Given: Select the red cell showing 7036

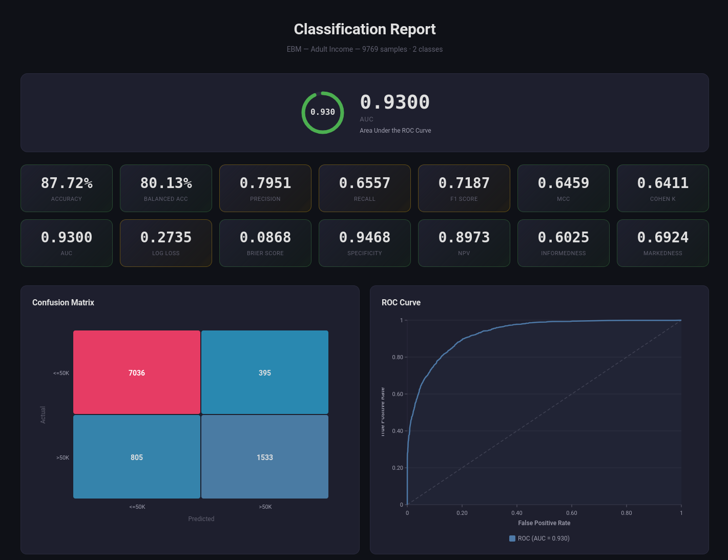Looking at the screenshot, I should pyautogui.click(x=136, y=372).
